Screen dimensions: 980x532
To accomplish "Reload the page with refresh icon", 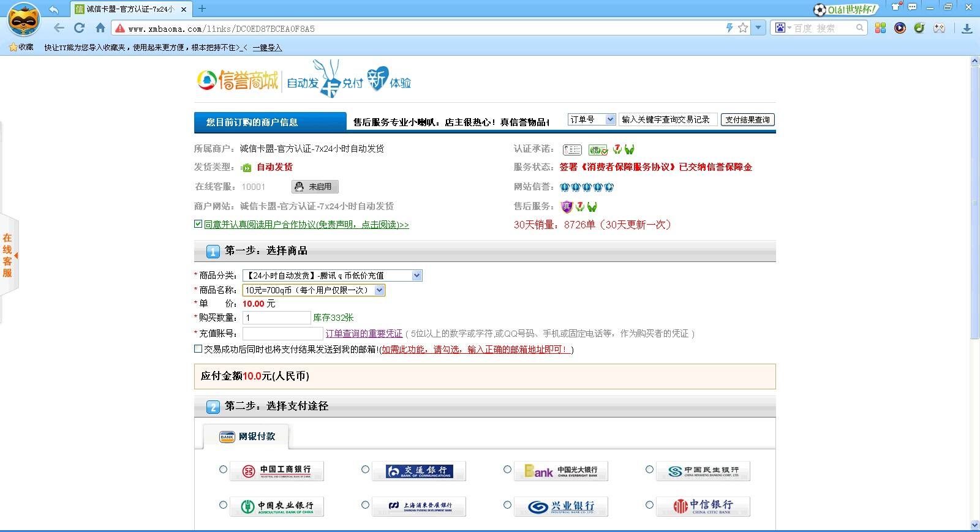I will pos(79,28).
